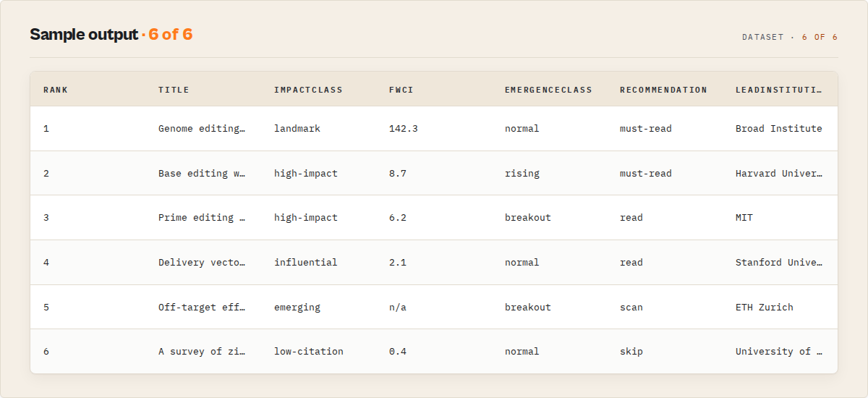Click 'high-impact' in the Prime editing row

point(306,218)
